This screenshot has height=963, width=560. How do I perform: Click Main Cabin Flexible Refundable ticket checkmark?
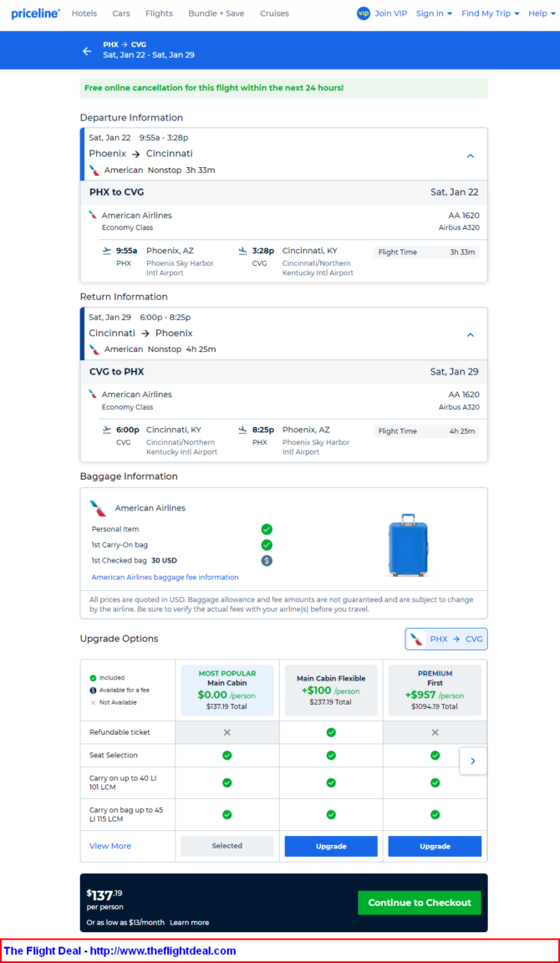click(x=331, y=732)
